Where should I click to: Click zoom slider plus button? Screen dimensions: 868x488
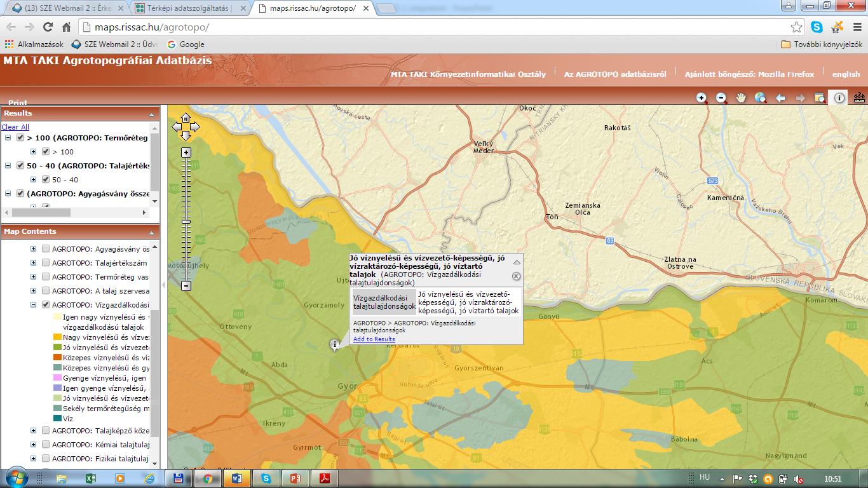186,152
